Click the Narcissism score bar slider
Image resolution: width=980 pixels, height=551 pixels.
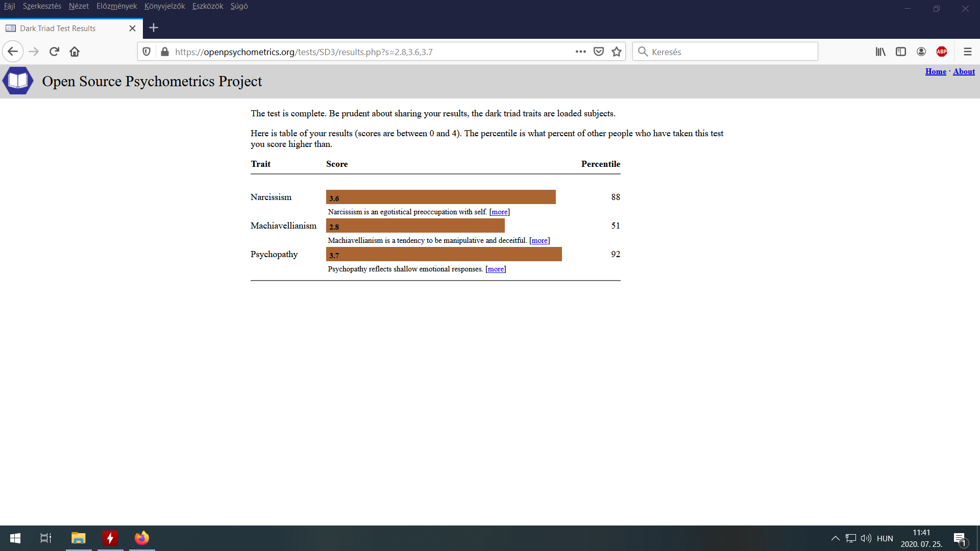coord(442,196)
